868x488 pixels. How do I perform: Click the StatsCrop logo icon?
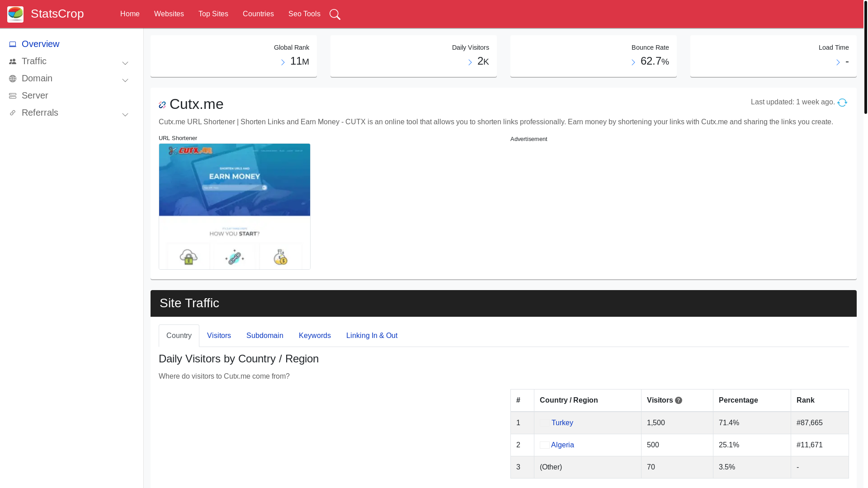(x=15, y=14)
